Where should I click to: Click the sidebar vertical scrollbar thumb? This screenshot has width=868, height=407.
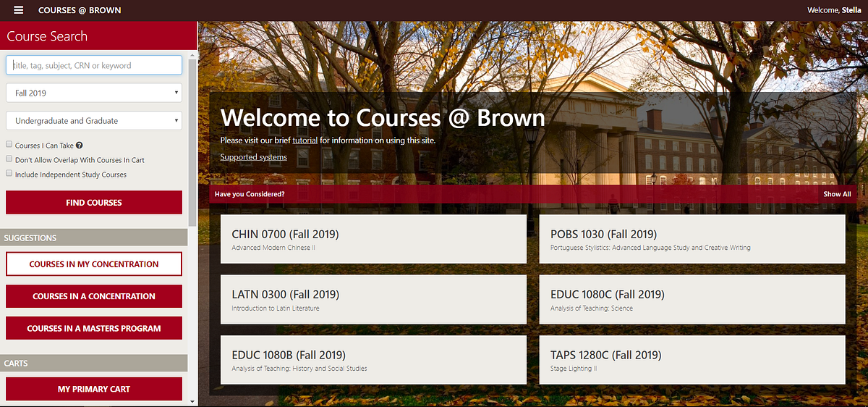point(192,143)
